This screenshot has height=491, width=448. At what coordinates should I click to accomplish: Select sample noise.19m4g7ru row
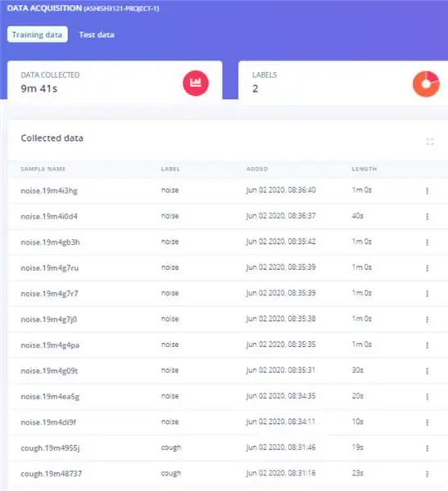[x=228, y=268]
